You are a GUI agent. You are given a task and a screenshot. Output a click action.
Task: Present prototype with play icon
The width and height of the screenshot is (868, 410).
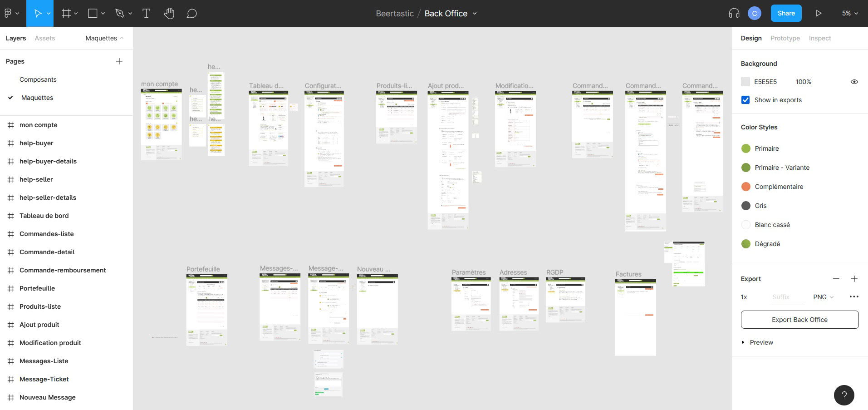coord(819,13)
